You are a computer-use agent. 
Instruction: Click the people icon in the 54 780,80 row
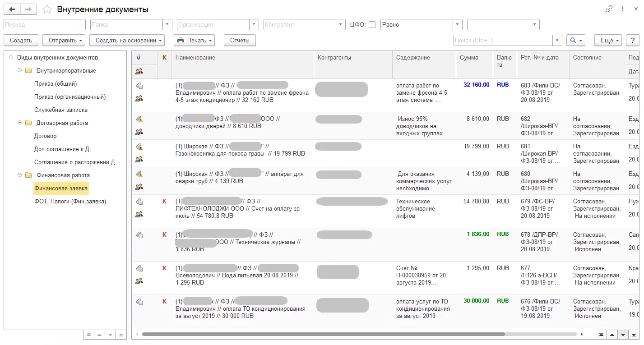click(139, 214)
